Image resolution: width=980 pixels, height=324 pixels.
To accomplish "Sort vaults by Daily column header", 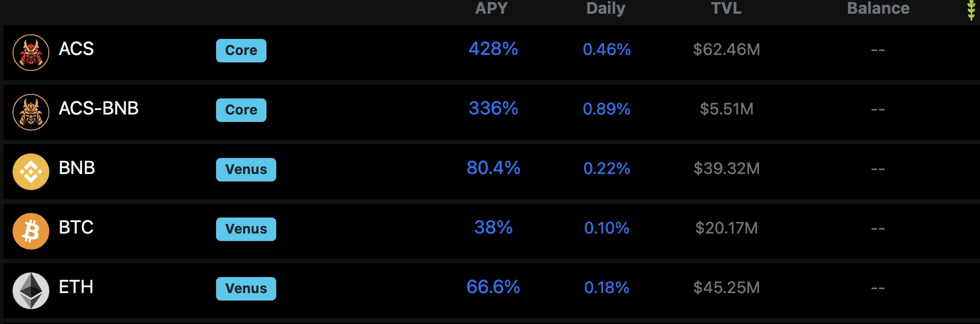I will (x=606, y=9).
